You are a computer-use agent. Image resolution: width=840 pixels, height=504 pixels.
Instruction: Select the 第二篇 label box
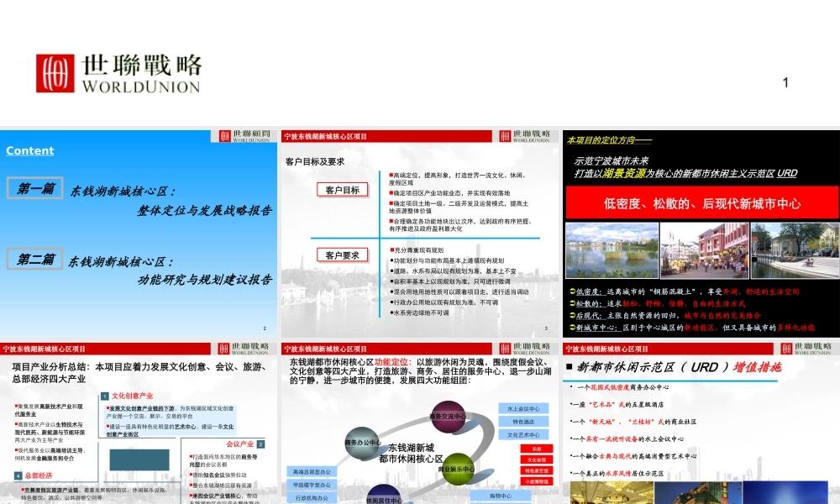point(35,260)
